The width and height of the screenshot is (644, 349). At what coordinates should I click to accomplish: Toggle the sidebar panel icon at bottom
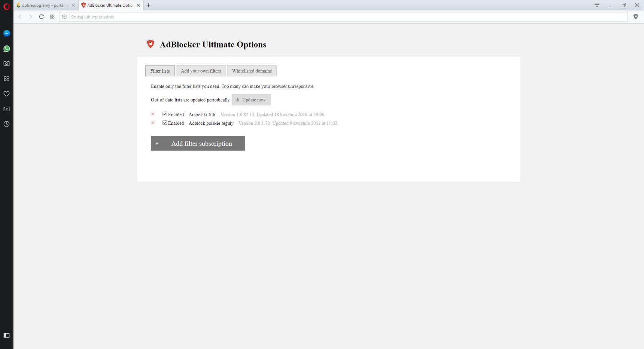pos(6,336)
